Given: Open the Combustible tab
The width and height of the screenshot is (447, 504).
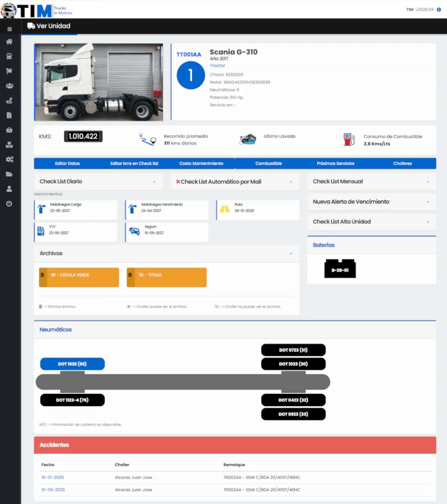Looking at the screenshot, I should click(269, 163).
